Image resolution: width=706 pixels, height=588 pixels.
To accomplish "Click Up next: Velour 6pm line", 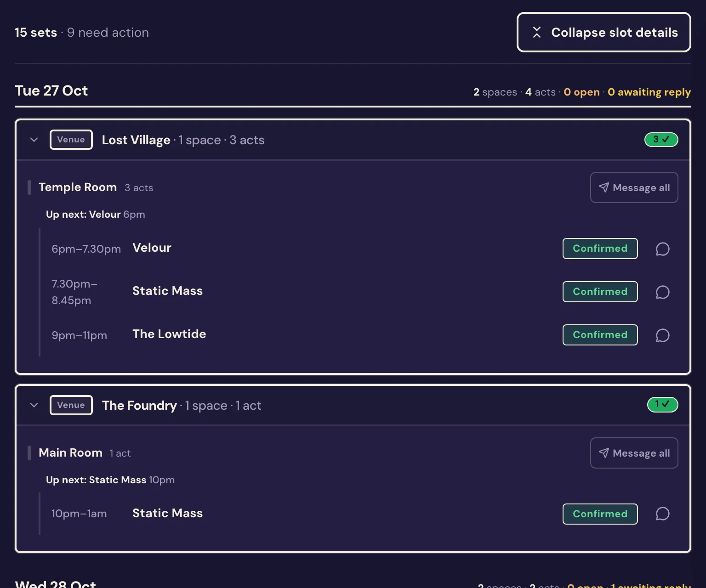I will pyautogui.click(x=96, y=215).
